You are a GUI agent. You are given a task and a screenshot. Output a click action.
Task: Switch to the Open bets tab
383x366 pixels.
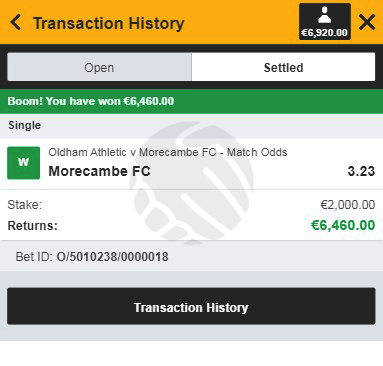pyautogui.click(x=99, y=67)
